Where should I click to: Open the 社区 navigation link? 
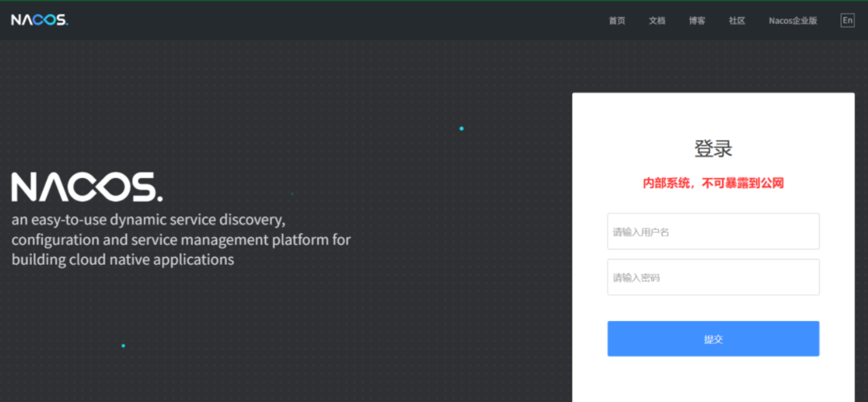click(x=737, y=21)
